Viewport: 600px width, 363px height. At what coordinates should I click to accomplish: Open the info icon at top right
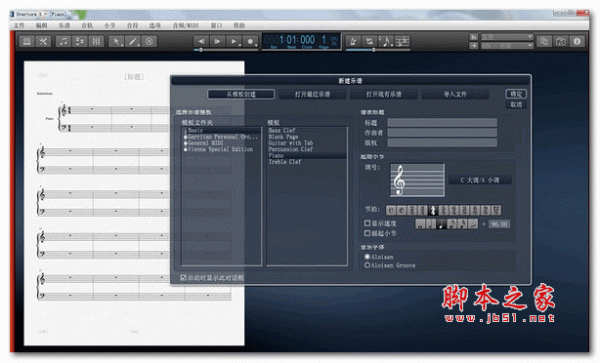coord(577,41)
